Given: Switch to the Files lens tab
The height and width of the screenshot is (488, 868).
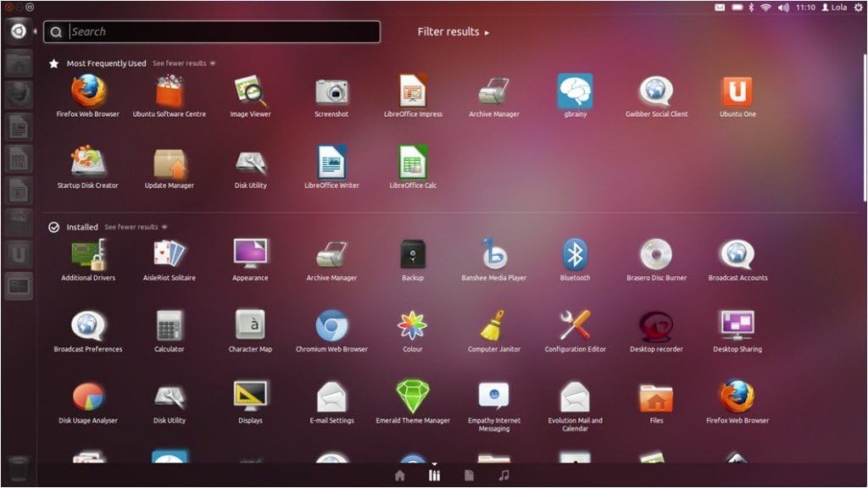Looking at the screenshot, I should pyautogui.click(x=469, y=475).
